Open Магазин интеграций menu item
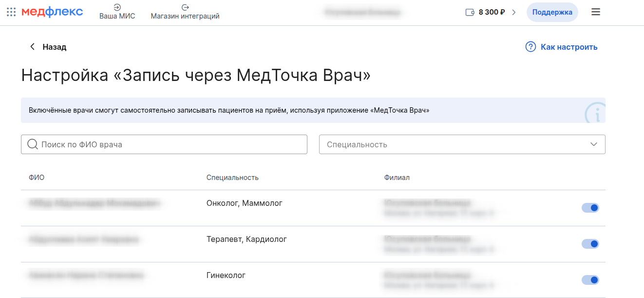The width and height of the screenshot is (644, 298). coord(185,16)
